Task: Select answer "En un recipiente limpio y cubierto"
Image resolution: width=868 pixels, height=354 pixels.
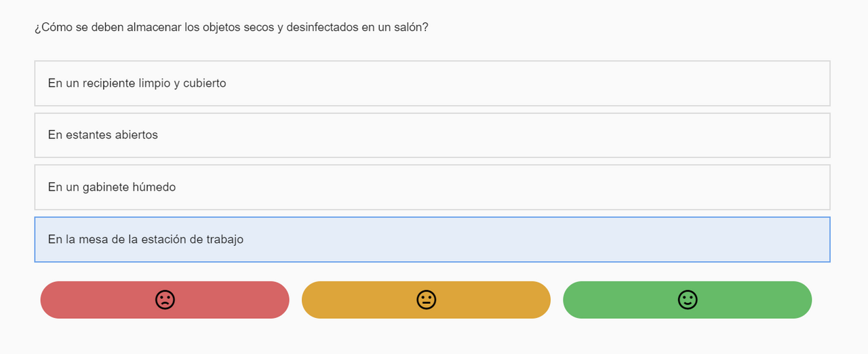Action: point(432,83)
